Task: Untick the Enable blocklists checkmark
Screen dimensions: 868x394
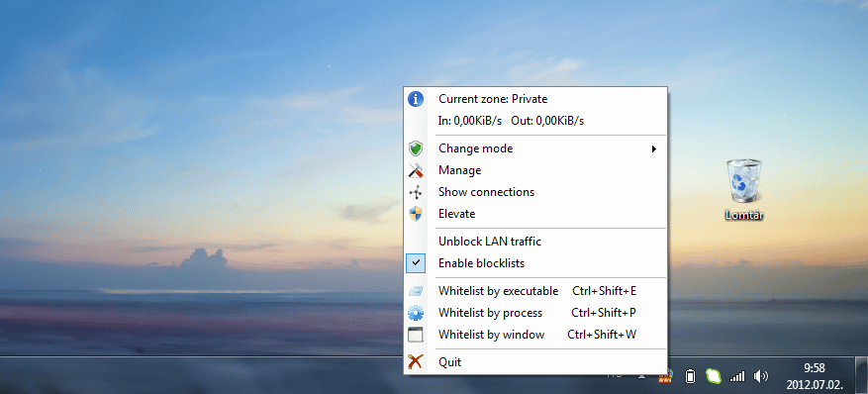Action: click(x=416, y=263)
